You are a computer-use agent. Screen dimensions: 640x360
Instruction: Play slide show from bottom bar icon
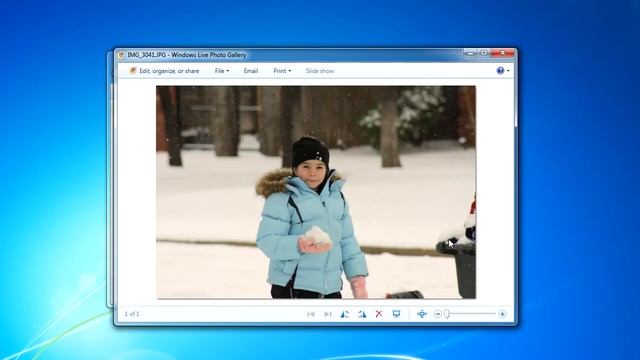396,313
